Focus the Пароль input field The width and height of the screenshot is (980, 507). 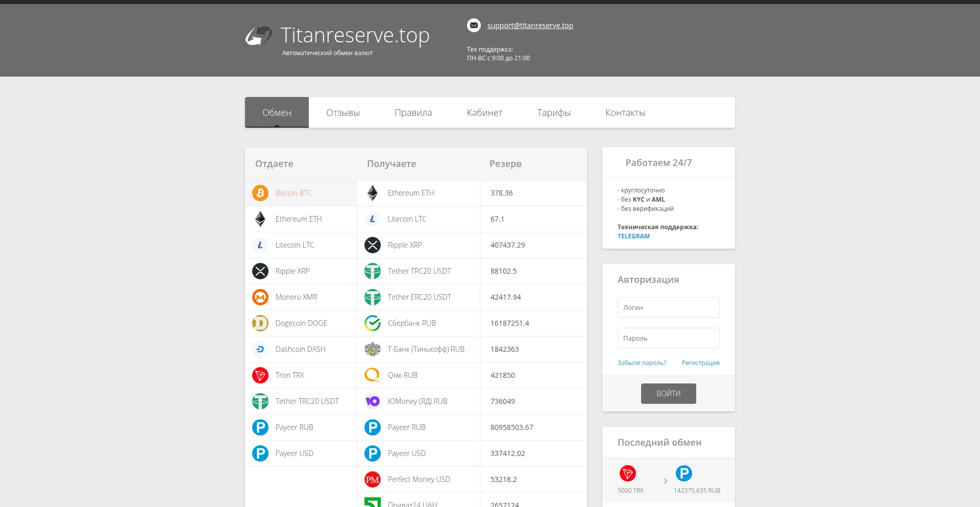tap(669, 338)
